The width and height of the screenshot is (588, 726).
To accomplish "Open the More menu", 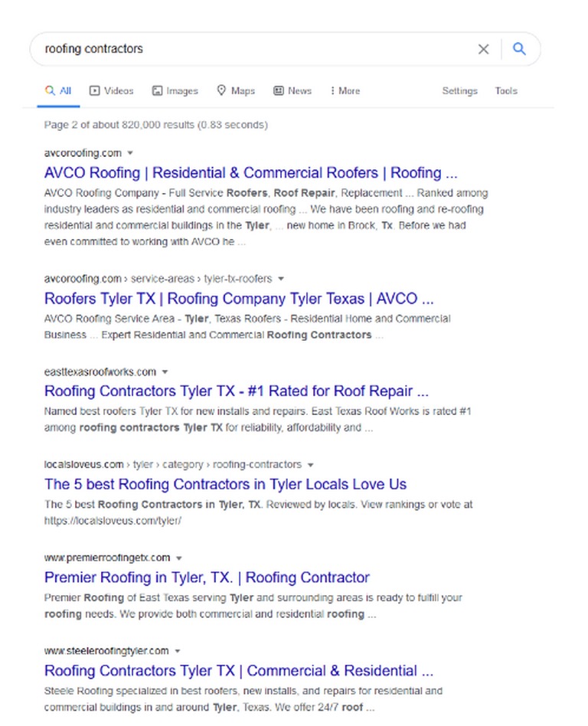I will (345, 90).
